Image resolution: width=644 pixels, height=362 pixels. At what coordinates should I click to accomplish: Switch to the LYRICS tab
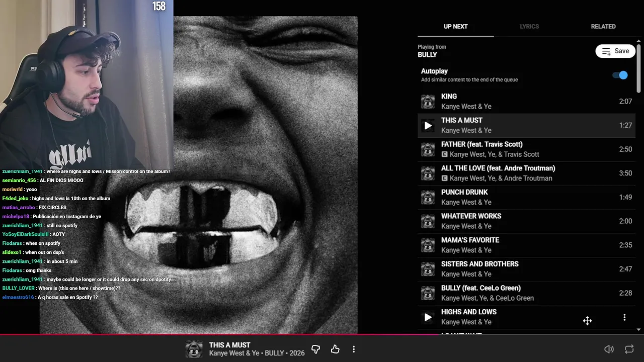[529, 27]
